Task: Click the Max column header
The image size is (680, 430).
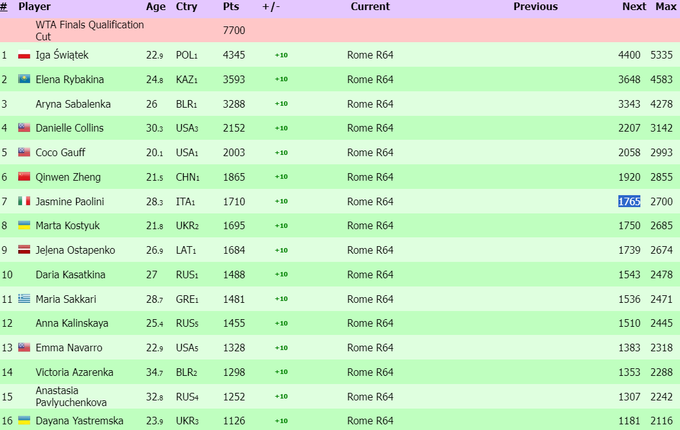Action: [665, 7]
